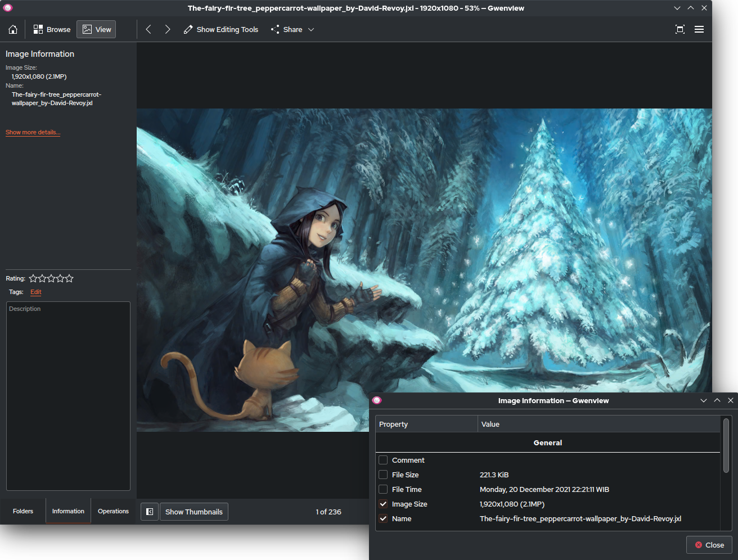Click the Image Information dialog title icon
The width and height of the screenshot is (738, 560).
(x=377, y=400)
